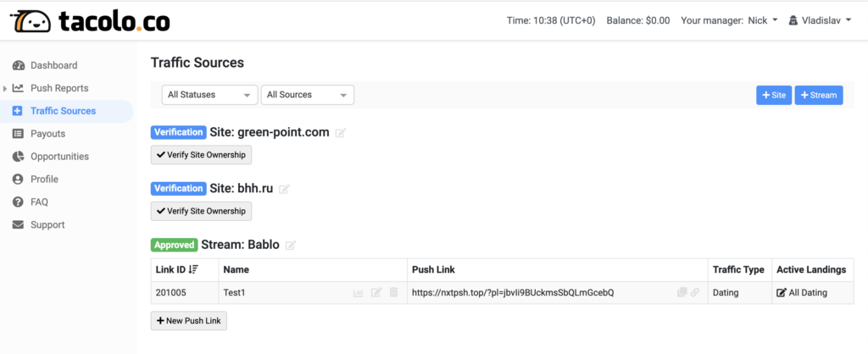Click the New Push Link button
Image resolution: width=868 pixels, height=354 pixels.
189,321
